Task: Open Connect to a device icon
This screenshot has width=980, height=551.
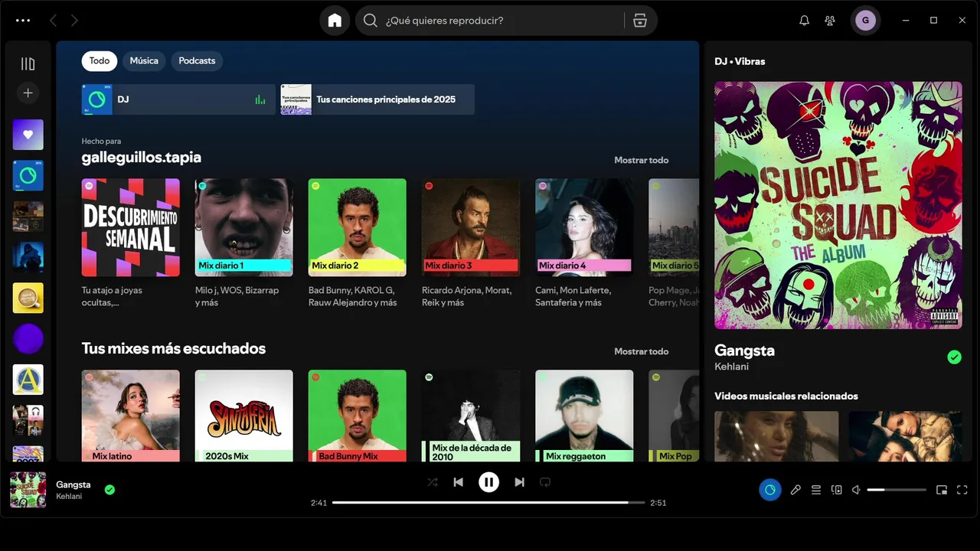Action: click(836, 490)
